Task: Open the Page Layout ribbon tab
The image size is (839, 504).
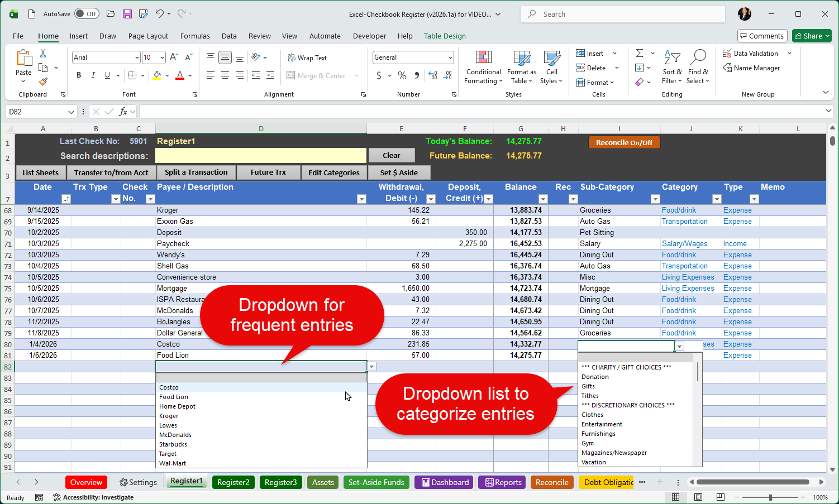Action: [x=148, y=36]
